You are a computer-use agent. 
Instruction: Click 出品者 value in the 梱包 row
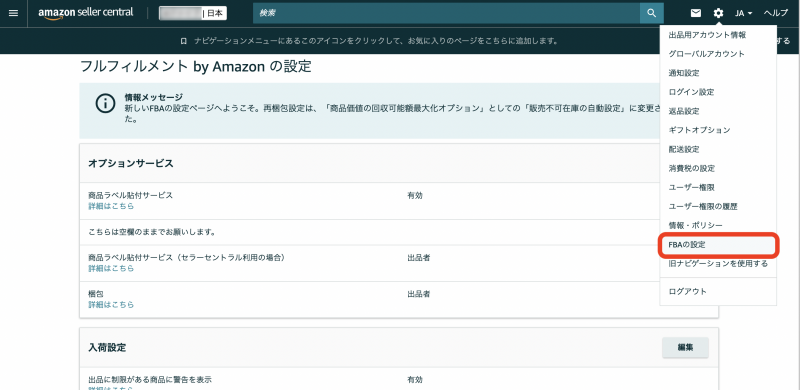point(418,295)
